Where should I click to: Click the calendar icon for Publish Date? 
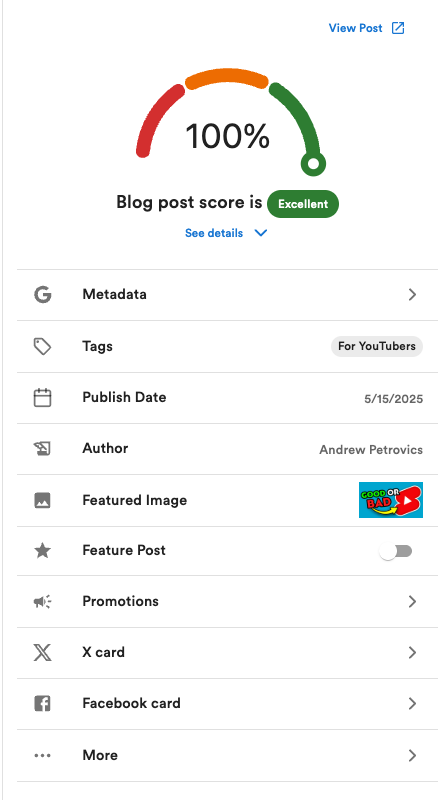tap(42, 397)
